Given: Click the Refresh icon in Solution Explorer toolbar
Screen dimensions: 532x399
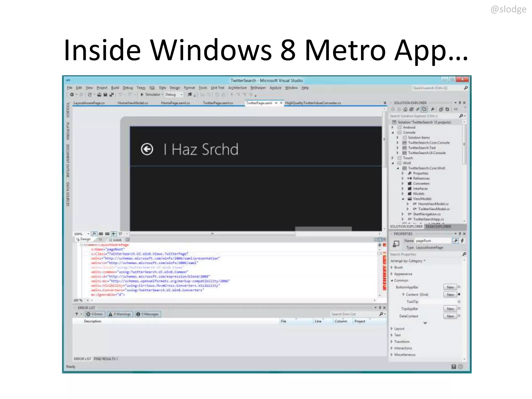Looking at the screenshot, I should (x=447, y=109).
